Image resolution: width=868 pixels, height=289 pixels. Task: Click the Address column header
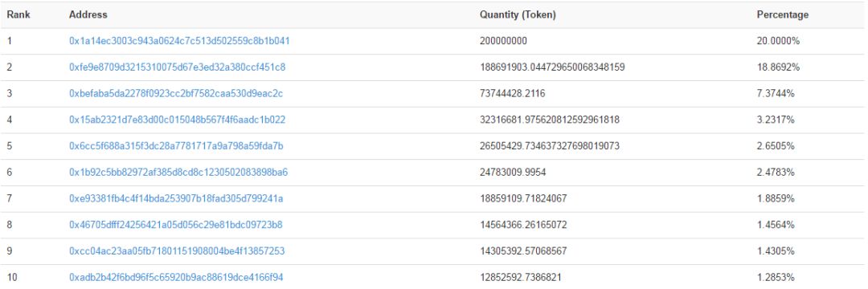pyautogui.click(x=88, y=15)
